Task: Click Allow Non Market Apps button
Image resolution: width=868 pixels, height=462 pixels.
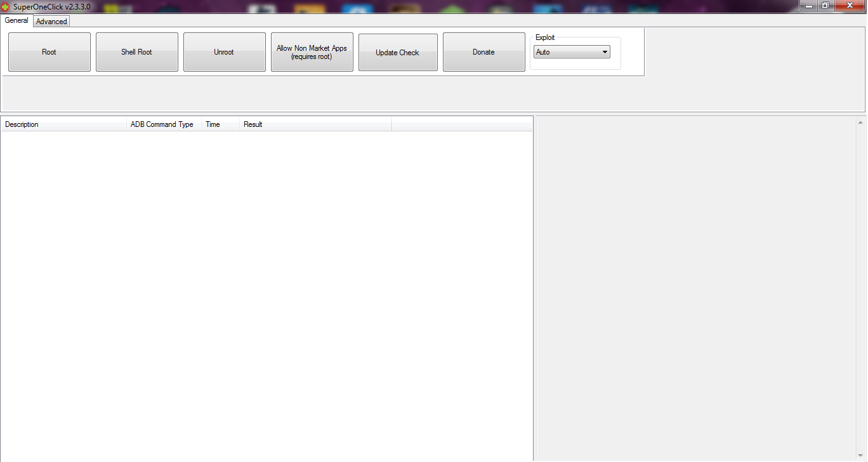Action: click(x=312, y=52)
